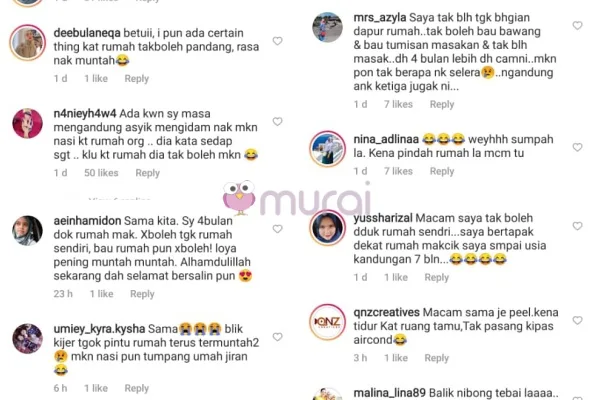Reply to yussharizal's comment
This screenshot has width=600, height=400.
[x=436, y=277]
